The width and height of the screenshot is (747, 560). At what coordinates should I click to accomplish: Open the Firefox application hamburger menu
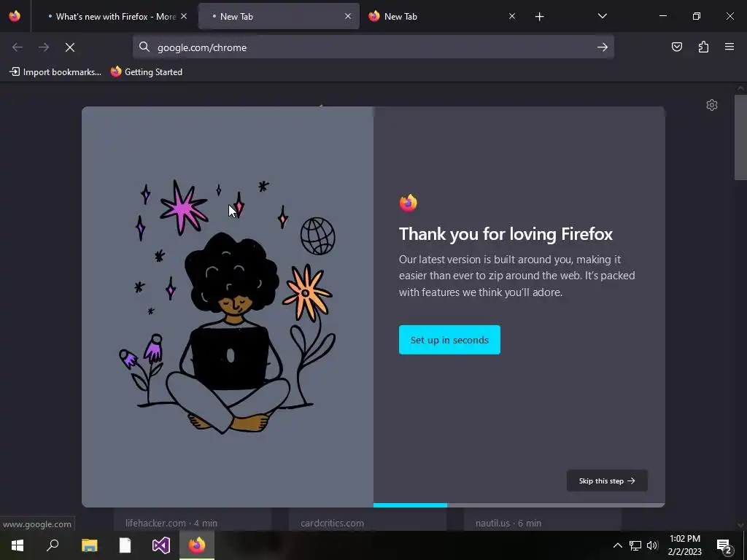point(729,47)
